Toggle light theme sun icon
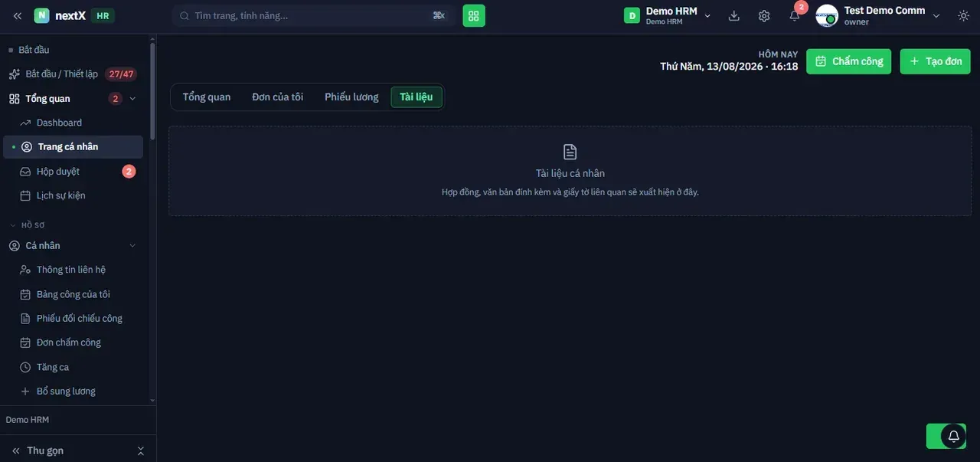This screenshot has width=980, height=462. tap(963, 15)
